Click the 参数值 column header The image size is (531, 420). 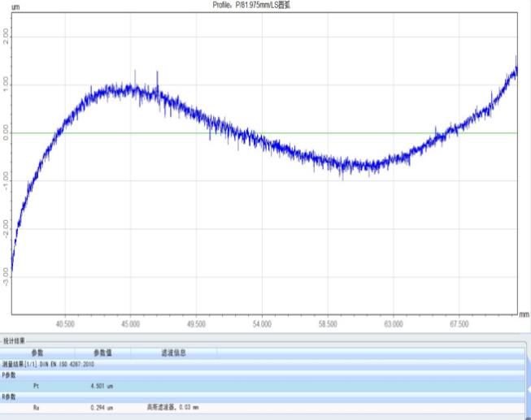tap(102, 353)
